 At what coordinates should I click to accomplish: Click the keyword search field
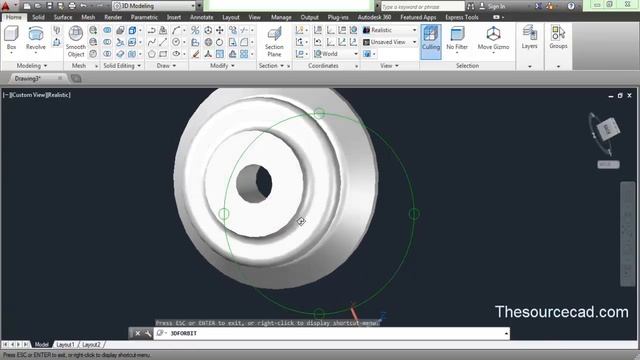pos(422,6)
